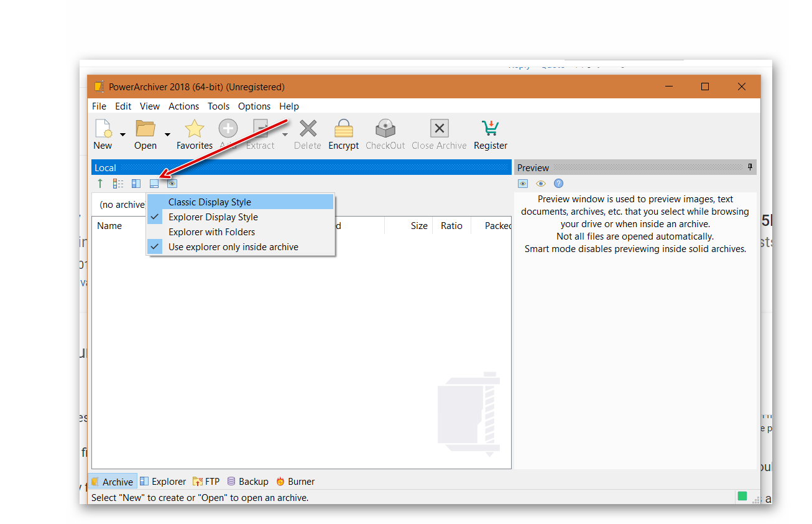Minimize the PowerArchiver window
This screenshot has width=812, height=524.
(668, 87)
